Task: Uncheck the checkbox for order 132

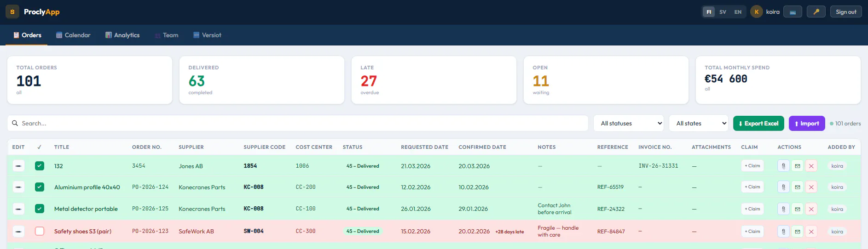Action: click(x=40, y=166)
